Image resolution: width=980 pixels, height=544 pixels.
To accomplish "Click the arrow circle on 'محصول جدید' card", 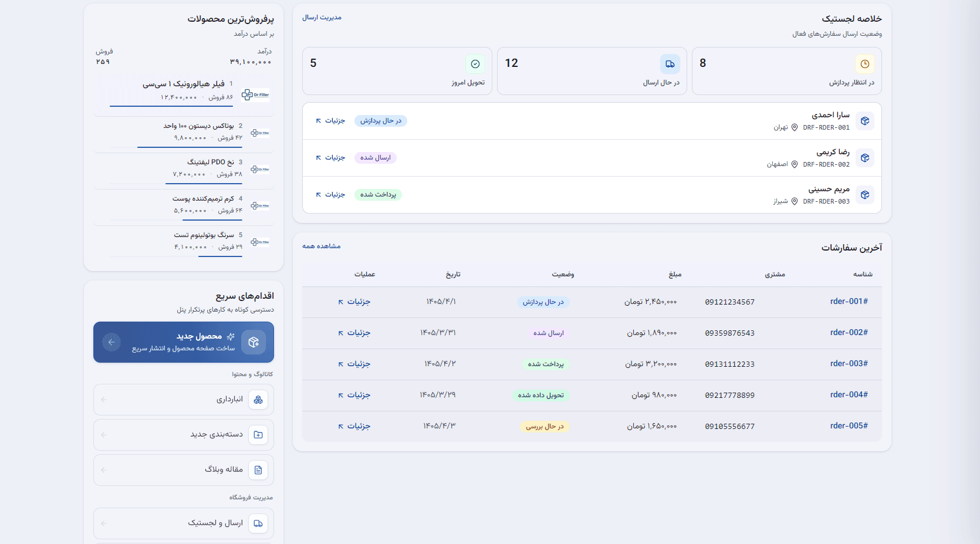I will (111, 342).
